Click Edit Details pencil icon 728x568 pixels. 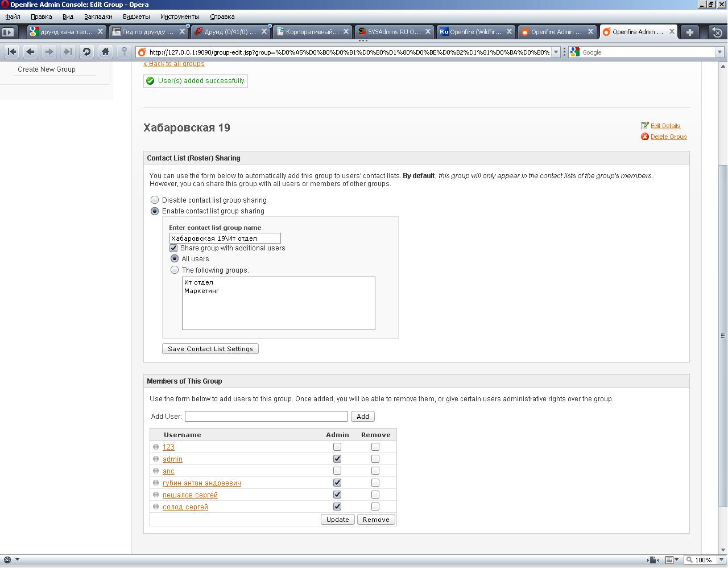tap(644, 125)
